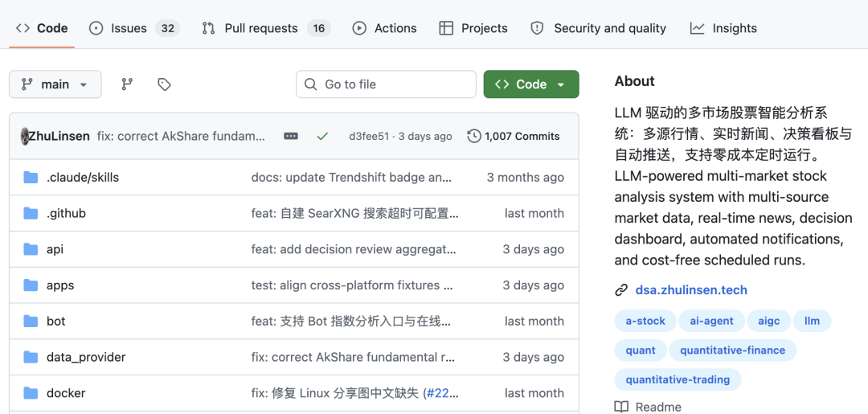Open the docker folder
The image size is (868, 414).
[66, 393]
